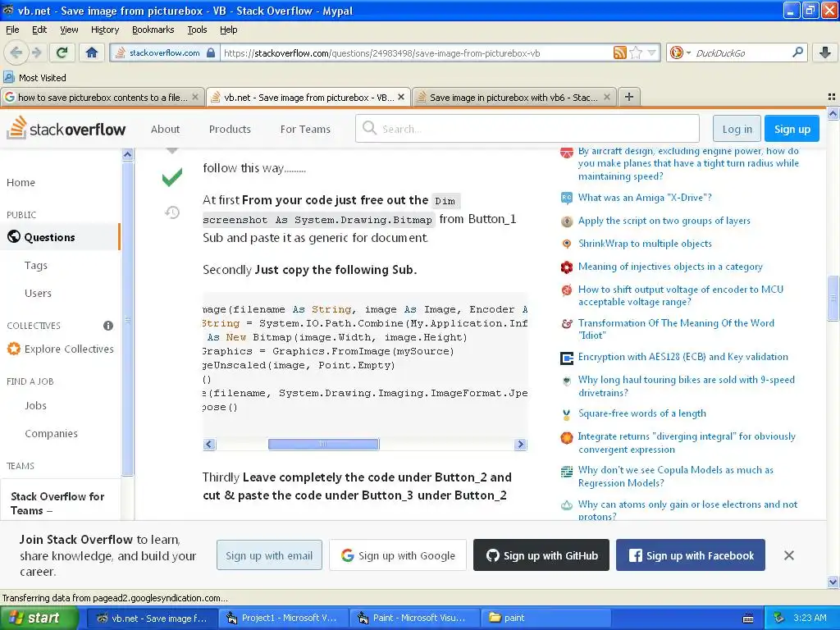Click the network tray icon near clock
840x630 pixels.
point(779,618)
